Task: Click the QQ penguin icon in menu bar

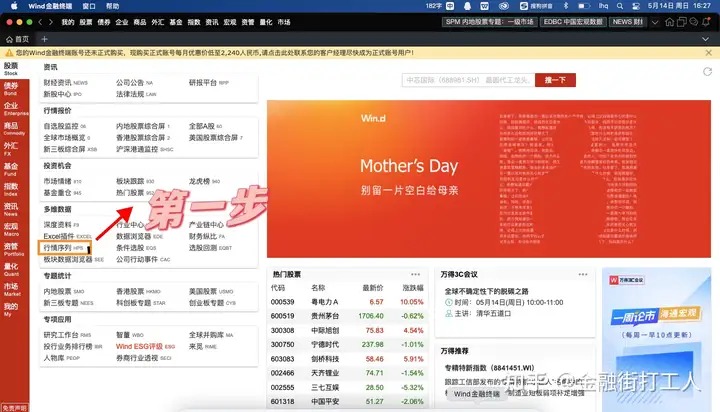Action: pos(467,6)
